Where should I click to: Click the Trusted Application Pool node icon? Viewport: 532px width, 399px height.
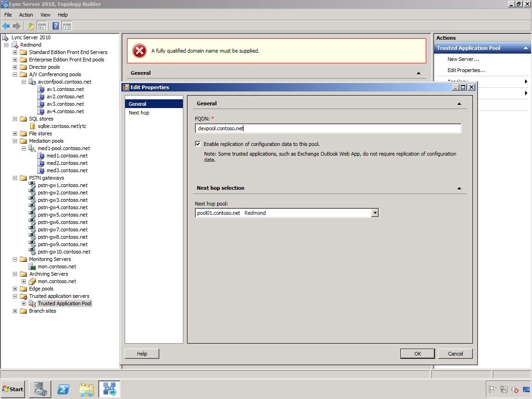32,304
